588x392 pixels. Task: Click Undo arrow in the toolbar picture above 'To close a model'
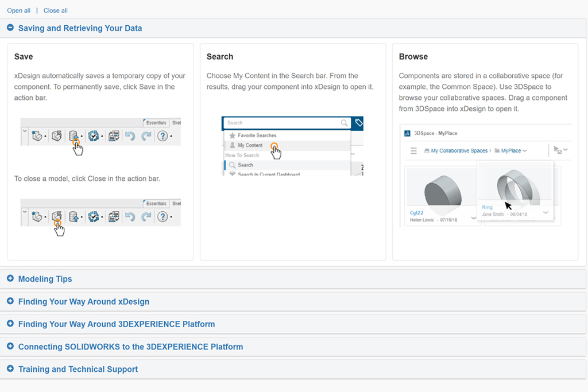pyautogui.click(x=130, y=135)
